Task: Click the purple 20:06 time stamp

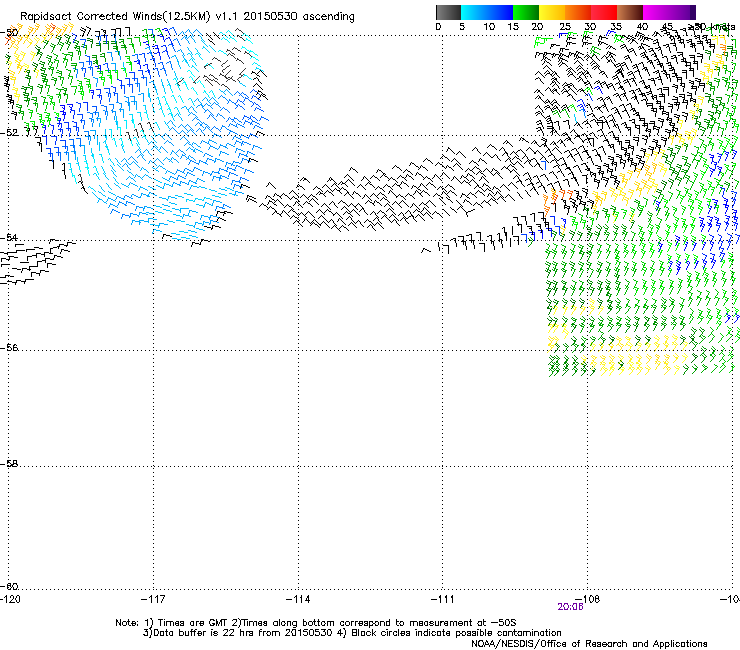Action: (x=570, y=607)
